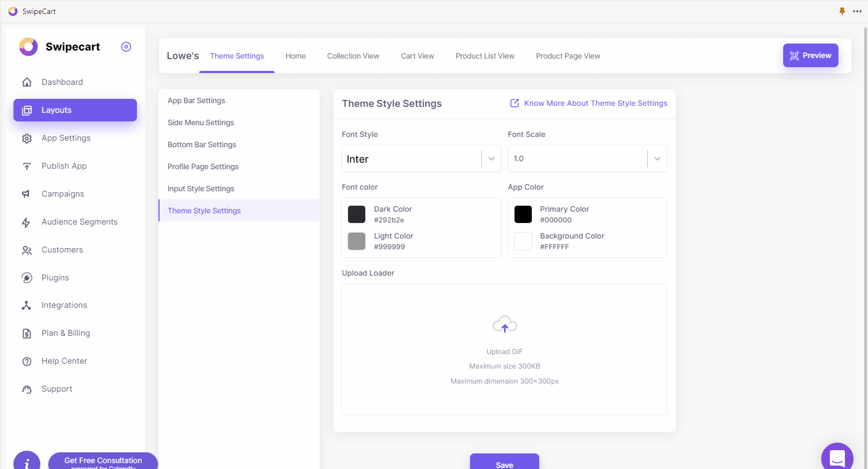Open the Integrations node icon
The image size is (868, 469).
tap(26, 305)
